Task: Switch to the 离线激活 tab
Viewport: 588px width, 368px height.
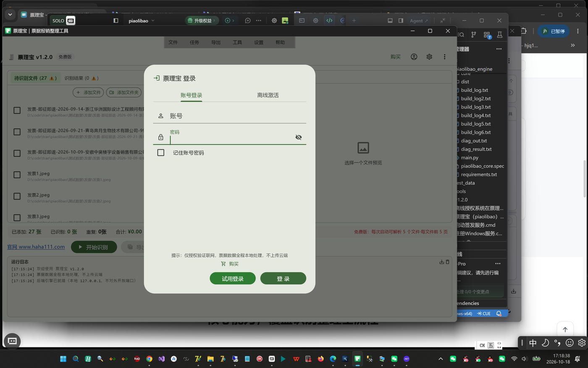Action: point(268,95)
